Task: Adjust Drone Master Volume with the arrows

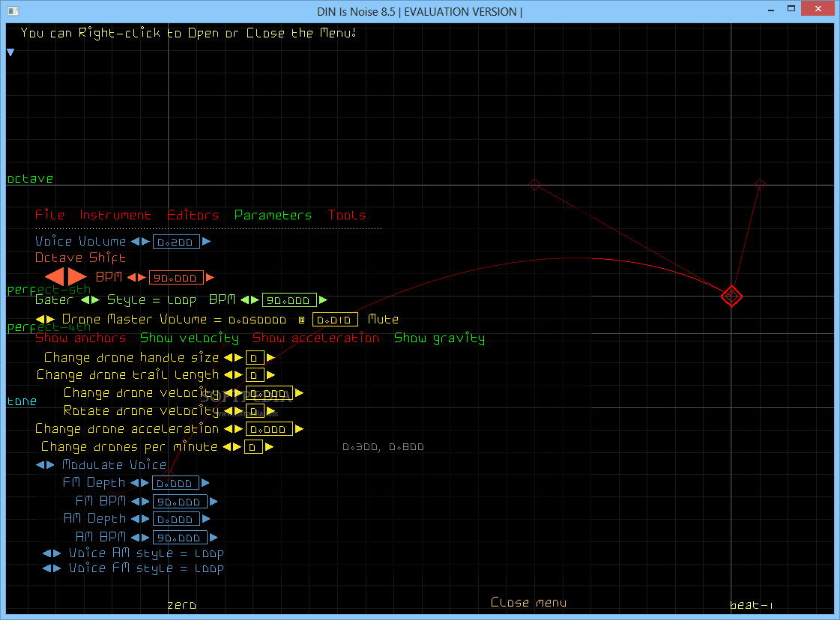Action: 45,320
